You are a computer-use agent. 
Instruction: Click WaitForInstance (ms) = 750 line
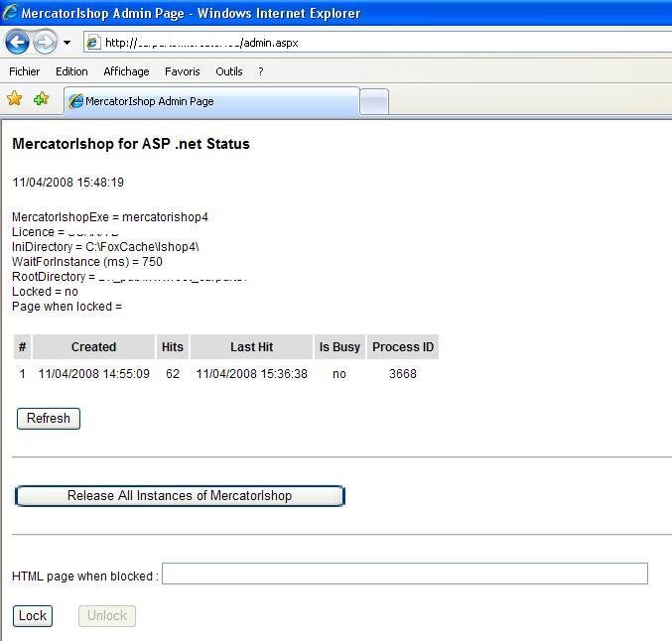(87, 262)
